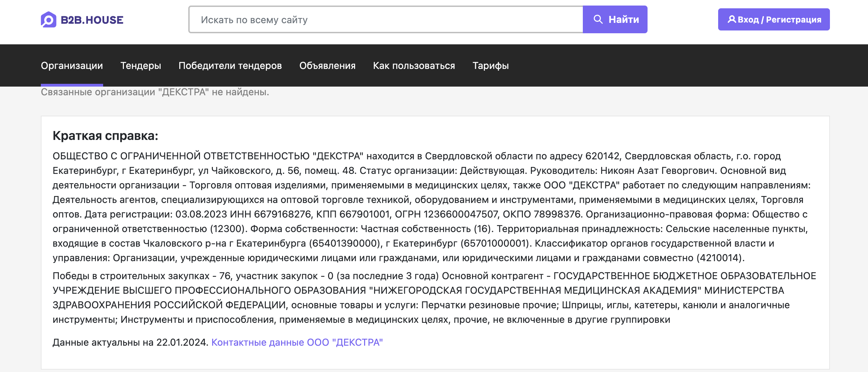Screen dimensions: 868x372
Task: Switch to the Организации tab
Action: tap(72, 65)
